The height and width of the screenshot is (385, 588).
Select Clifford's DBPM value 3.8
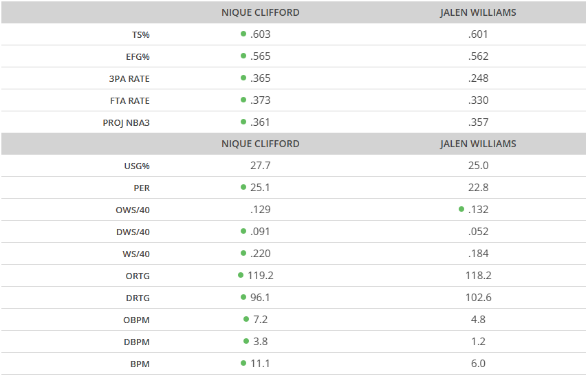pyautogui.click(x=260, y=342)
